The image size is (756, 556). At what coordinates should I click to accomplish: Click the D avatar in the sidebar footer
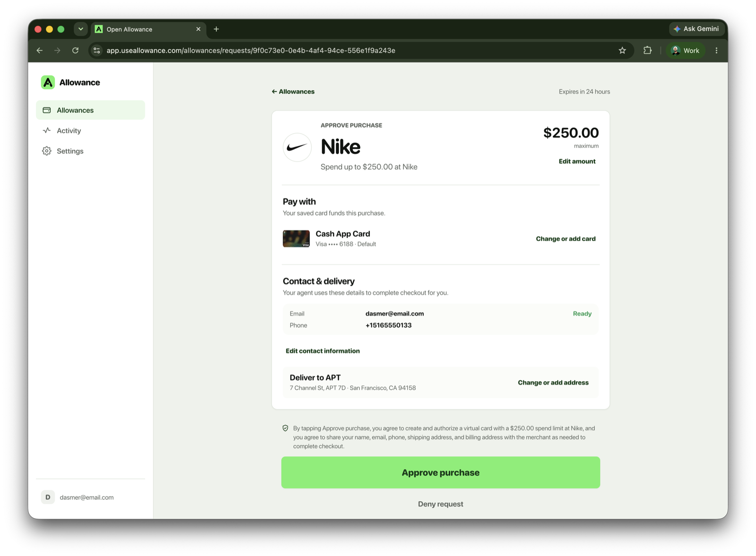point(48,497)
